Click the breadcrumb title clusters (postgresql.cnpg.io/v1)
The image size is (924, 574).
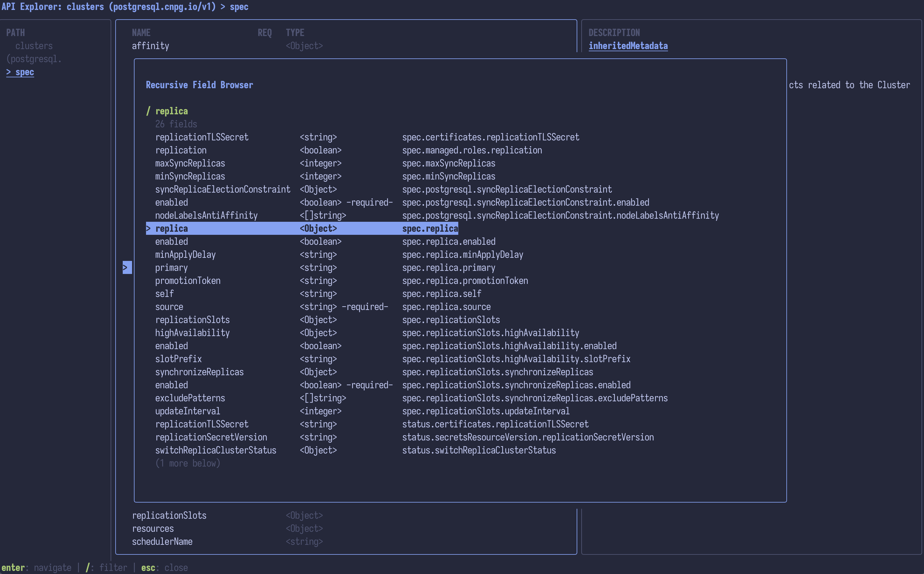[141, 7]
